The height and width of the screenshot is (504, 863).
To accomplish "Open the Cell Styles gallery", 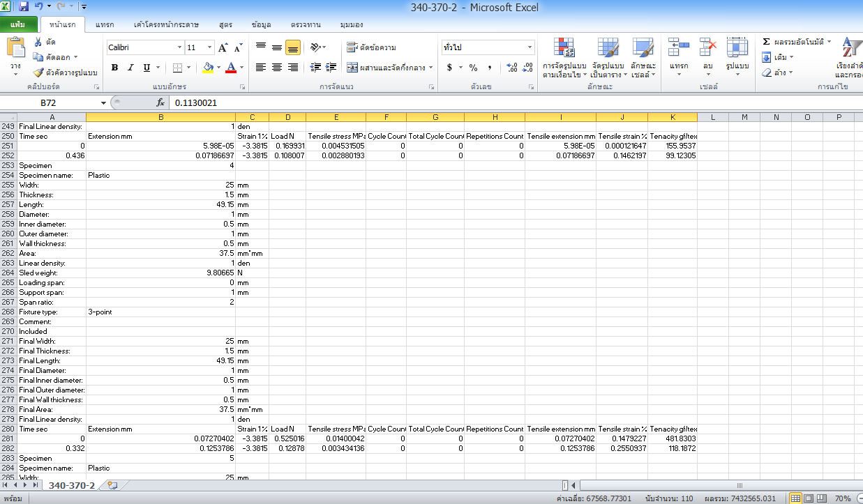I will pyautogui.click(x=643, y=57).
